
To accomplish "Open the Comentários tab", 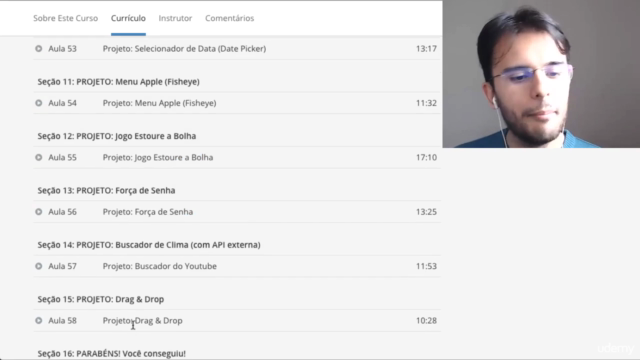I will [x=229, y=18].
